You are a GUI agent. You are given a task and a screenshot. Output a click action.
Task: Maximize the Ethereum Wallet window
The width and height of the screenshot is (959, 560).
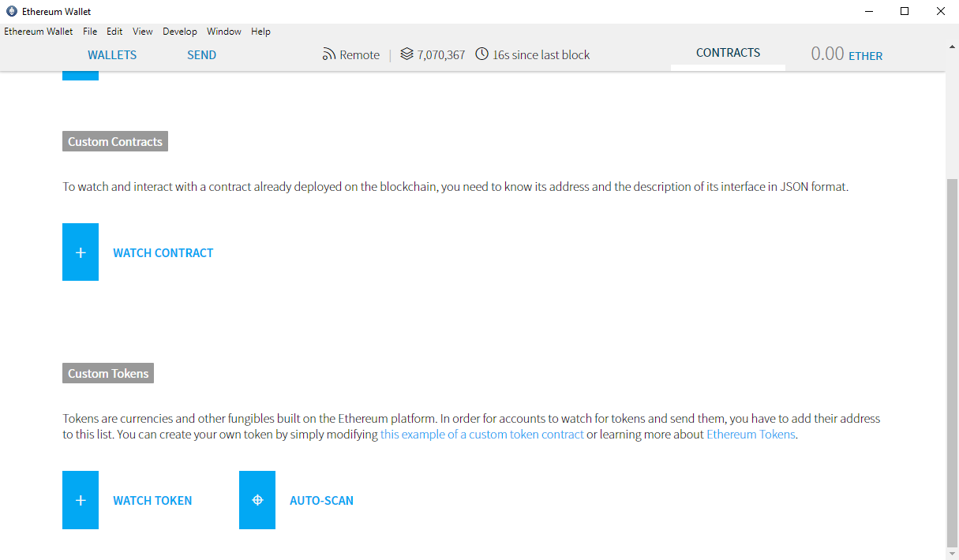[905, 11]
